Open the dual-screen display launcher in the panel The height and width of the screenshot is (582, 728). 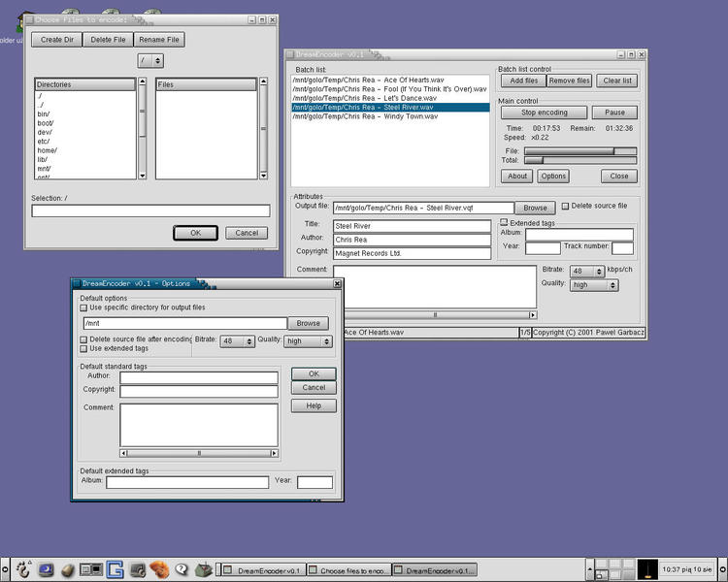91,569
